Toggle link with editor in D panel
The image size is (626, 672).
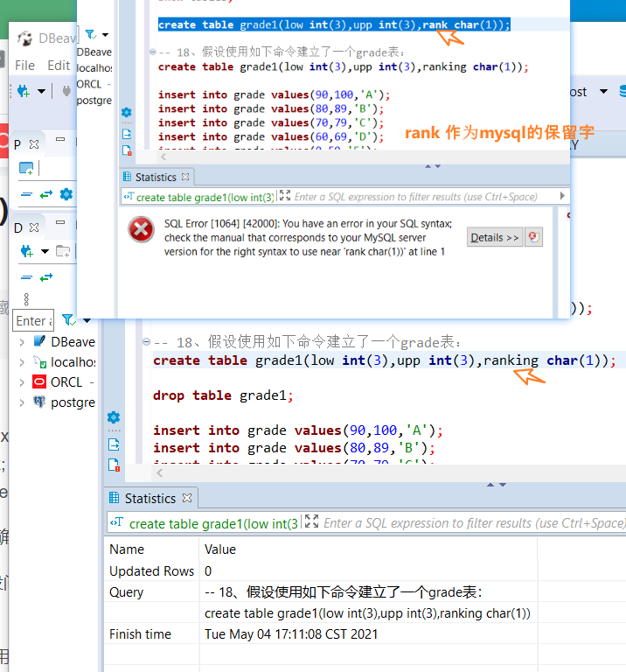(45, 277)
